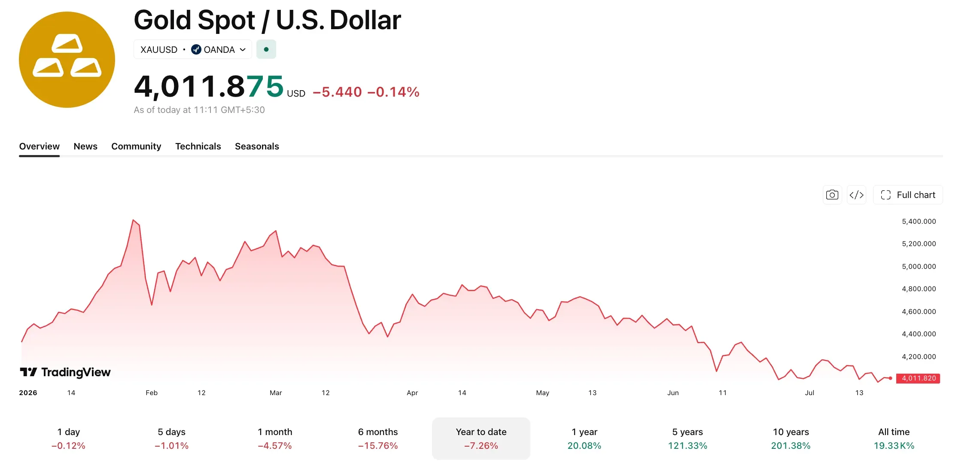Viewport: 980px width, 475px height.
Task: Open the Community tab
Action: point(136,146)
